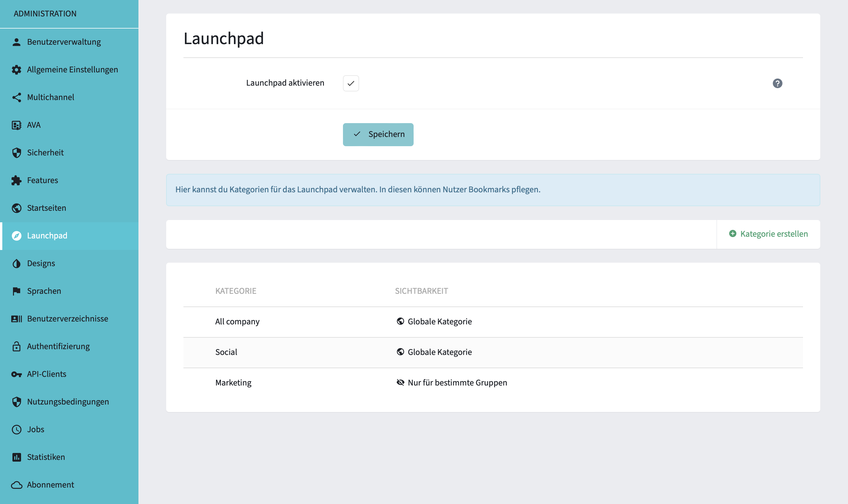Uncheck the Launchpad aktivieren checkbox
This screenshot has width=848, height=504.
coord(351,83)
